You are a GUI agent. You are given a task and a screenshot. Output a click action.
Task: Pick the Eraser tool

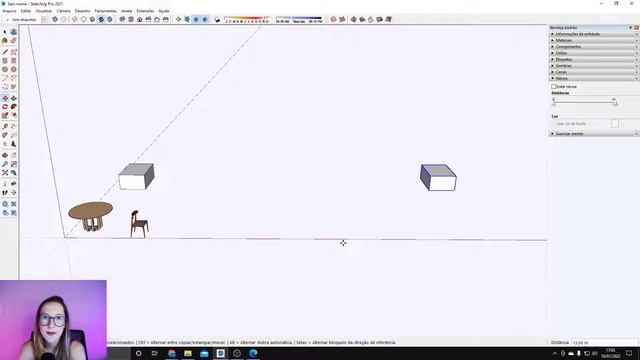13,41
